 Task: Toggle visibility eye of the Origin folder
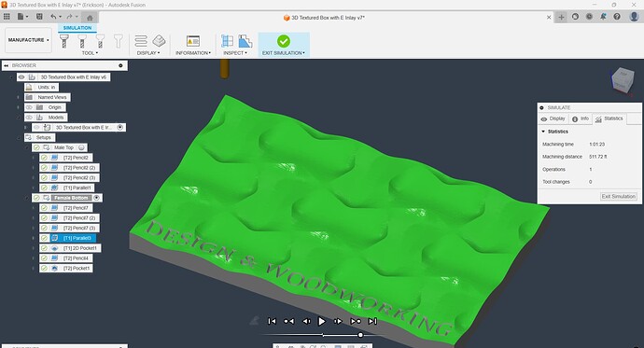pyautogui.click(x=29, y=107)
